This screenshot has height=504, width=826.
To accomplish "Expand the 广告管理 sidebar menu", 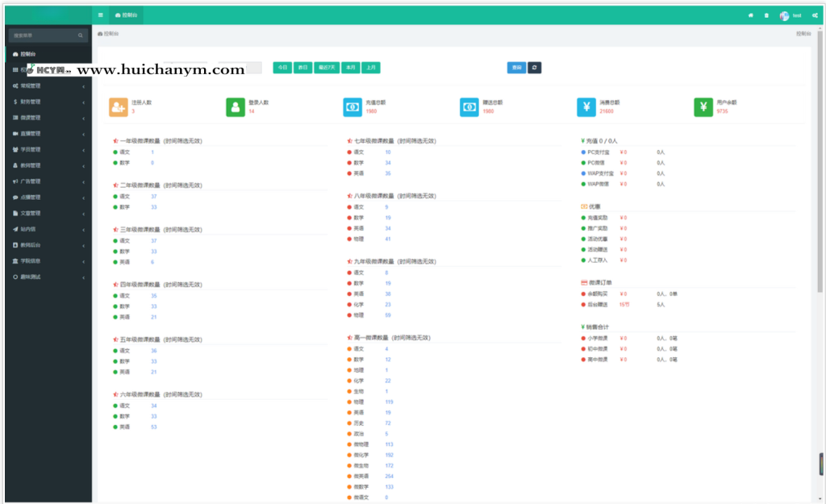I will (x=48, y=181).
